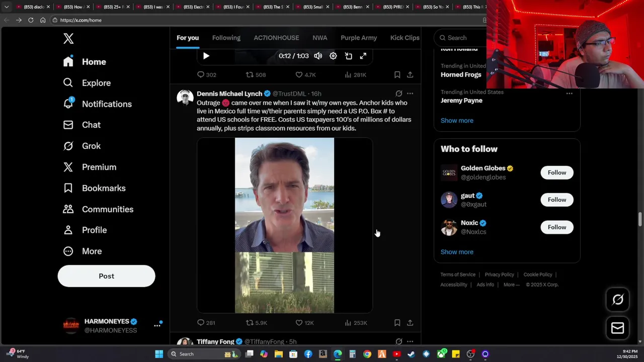
Task: Open Bookmarks from the left sidebar
Action: [94, 188]
